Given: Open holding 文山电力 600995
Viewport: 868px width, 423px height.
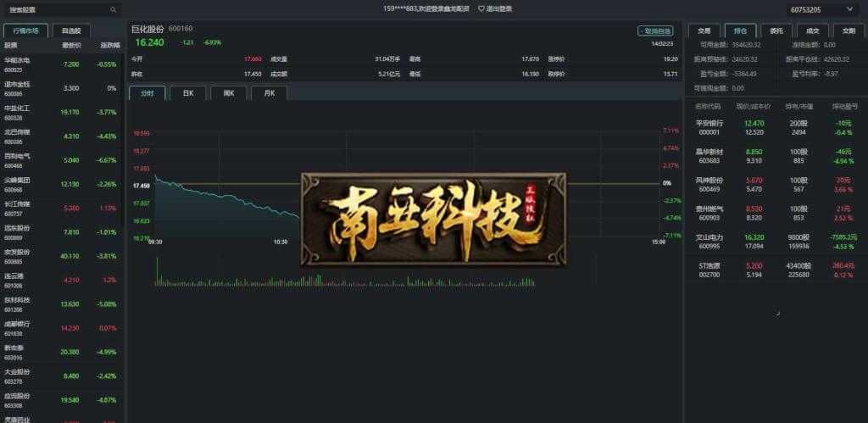Looking at the screenshot, I should [776, 242].
